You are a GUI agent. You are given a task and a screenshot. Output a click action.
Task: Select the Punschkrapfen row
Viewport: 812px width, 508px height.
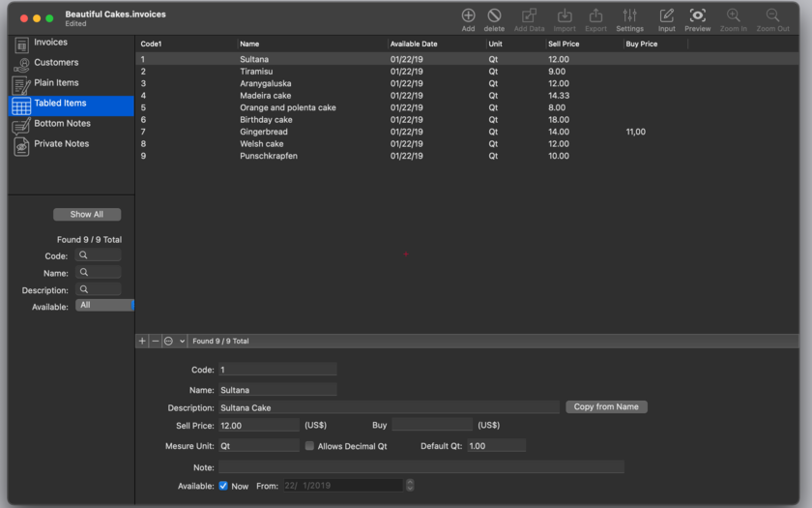point(467,156)
